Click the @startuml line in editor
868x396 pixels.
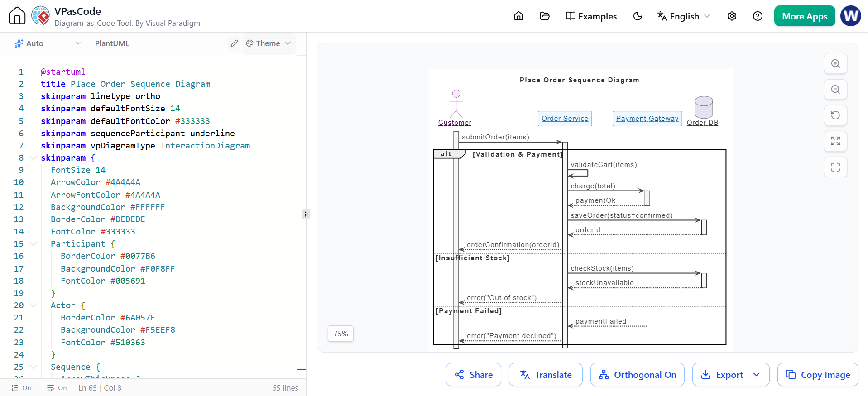point(63,72)
